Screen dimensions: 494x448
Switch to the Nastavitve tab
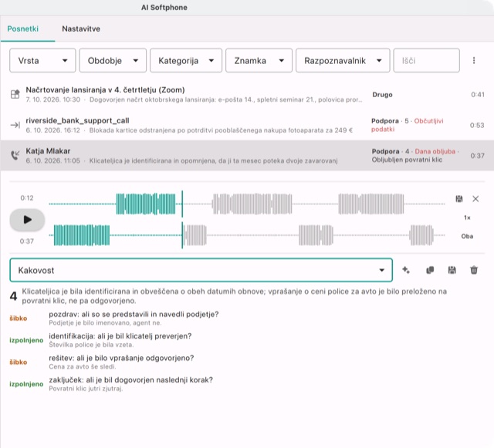pos(81,29)
